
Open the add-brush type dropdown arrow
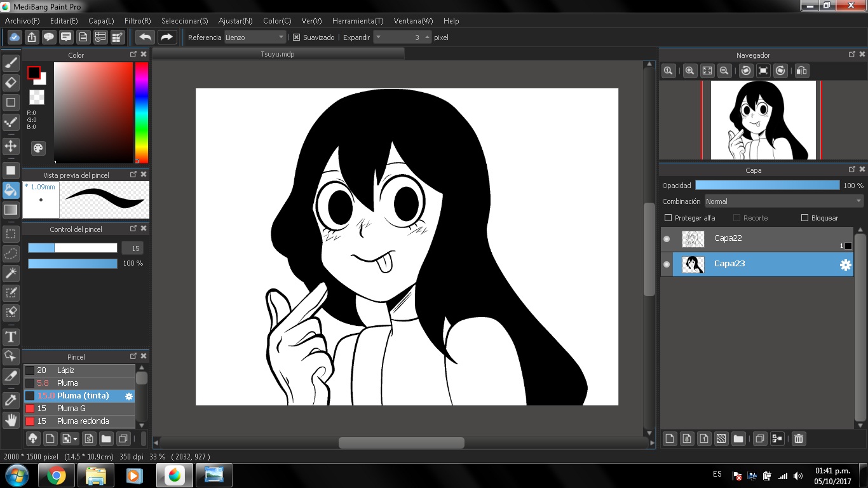pyautogui.click(x=76, y=438)
